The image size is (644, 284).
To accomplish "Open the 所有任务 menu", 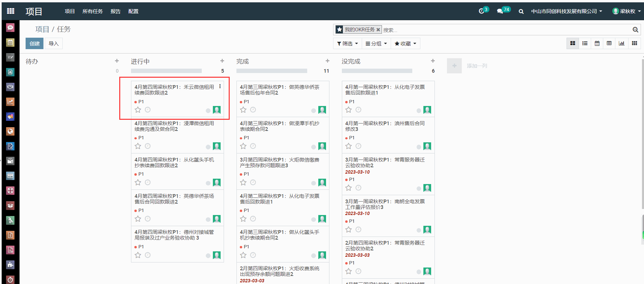I will click(92, 11).
